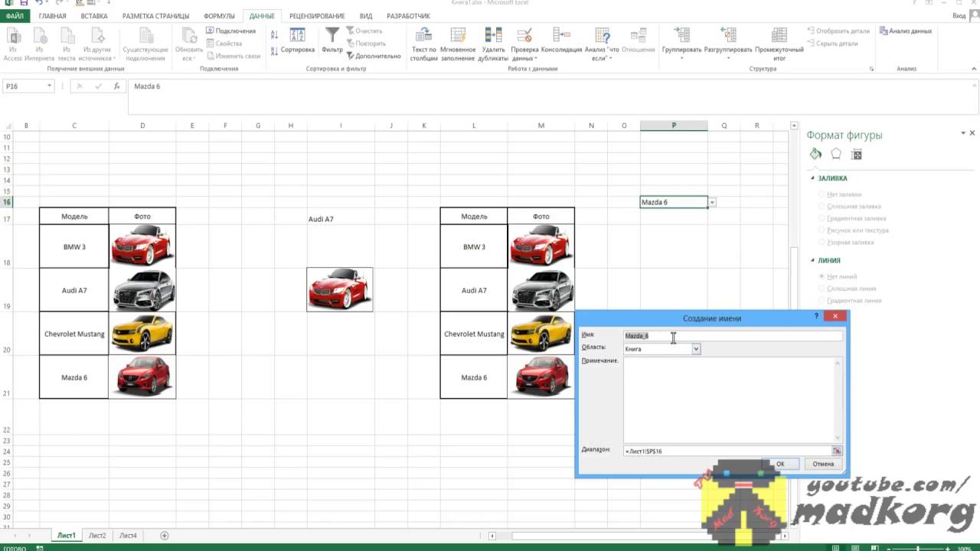The image size is (980, 551).
Task: Switch to the РЕЦЕНЗИРОВАНИЕ ribbon tab
Action: pyautogui.click(x=317, y=16)
